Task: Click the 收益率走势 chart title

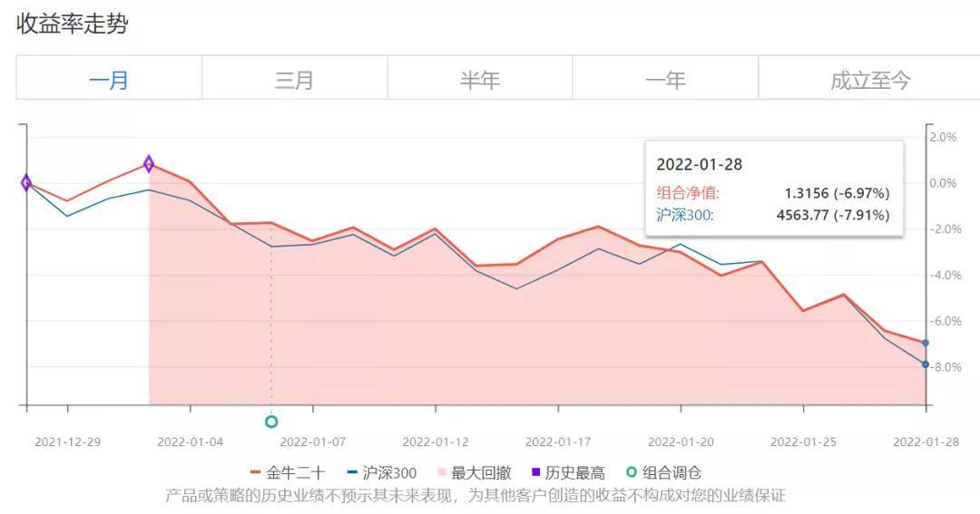Action: [73, 24]
